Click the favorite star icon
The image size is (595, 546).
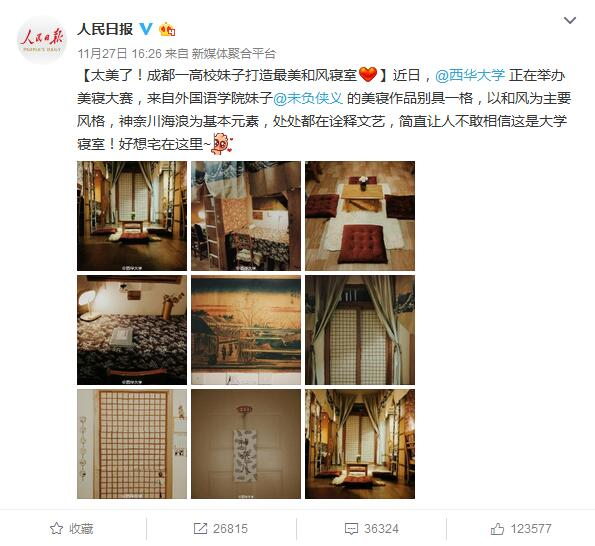[57, 528]
